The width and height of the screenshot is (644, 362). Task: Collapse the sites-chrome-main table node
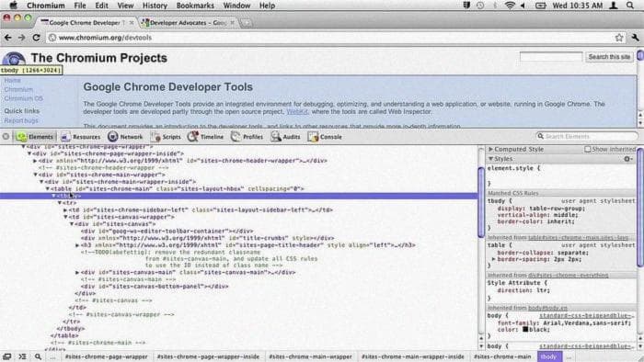click(48, 189)
